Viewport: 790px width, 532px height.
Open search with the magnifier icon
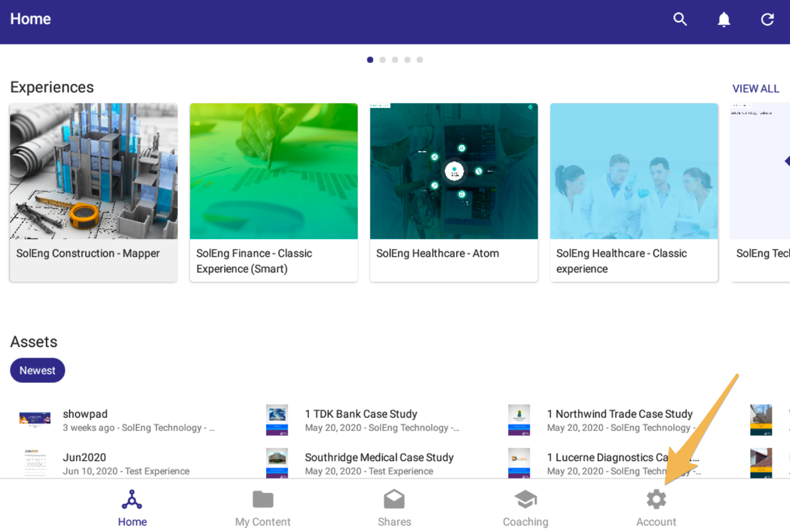coord(680,20)
